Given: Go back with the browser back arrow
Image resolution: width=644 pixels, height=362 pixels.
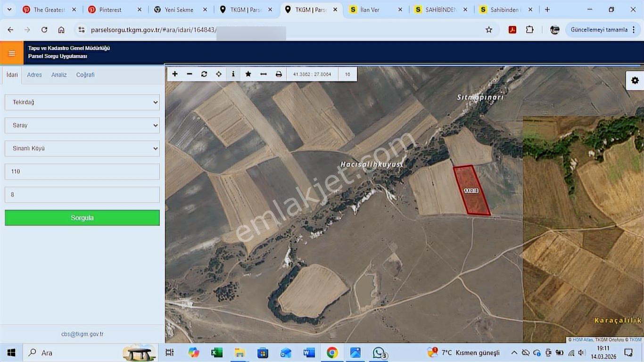Looking at the screenshot, I should 10,30.
